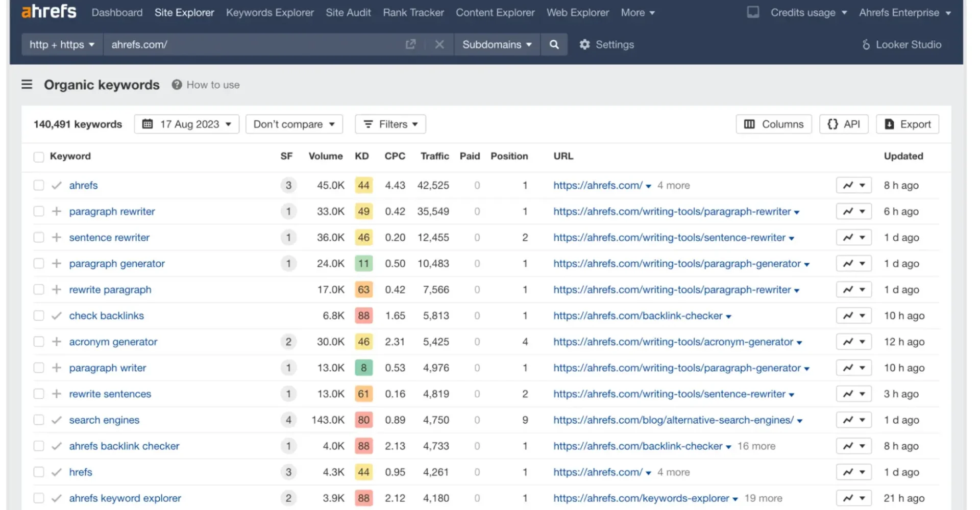This screenshot has height=510, width=980.
Task: Open ahrefs.com URL in new tab icon
Action: [410, 44]
